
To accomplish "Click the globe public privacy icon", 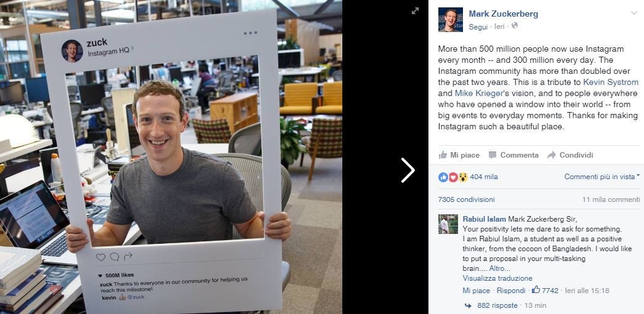I will click(x=515, y=25).
